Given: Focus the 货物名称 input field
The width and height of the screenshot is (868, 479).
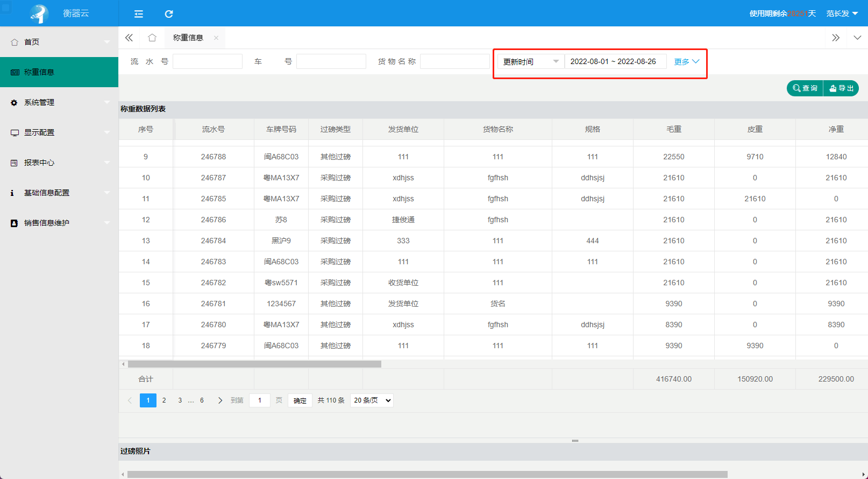Looking at the screenshot, I should tap(455, 61).
